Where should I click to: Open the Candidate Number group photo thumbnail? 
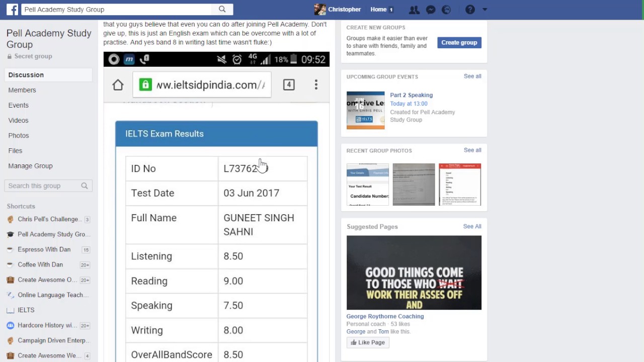[x=368, y=185]
